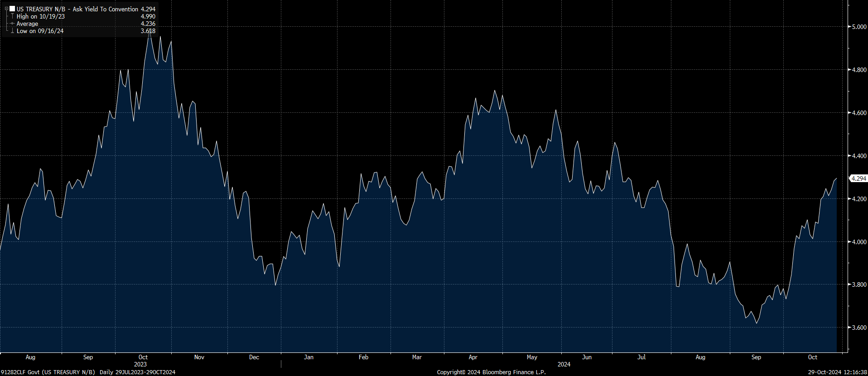
Task: Click the Nov month label on x-axis
Action: pos(199,357)
